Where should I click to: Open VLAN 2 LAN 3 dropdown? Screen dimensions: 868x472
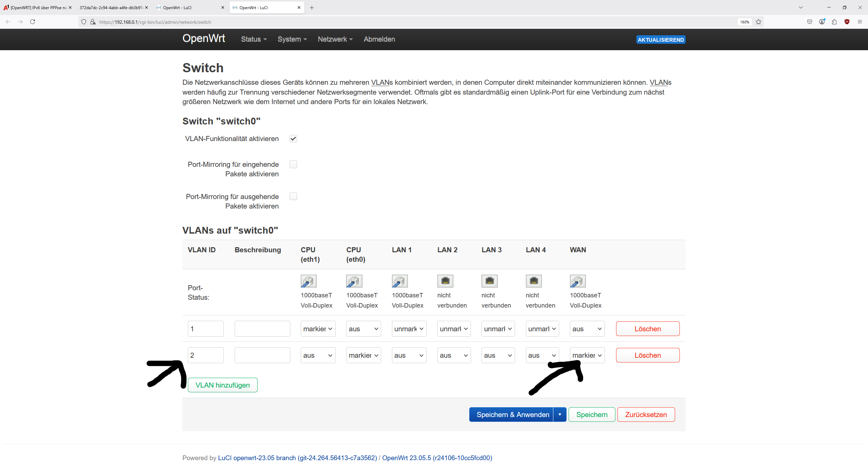tap(498, 355)
